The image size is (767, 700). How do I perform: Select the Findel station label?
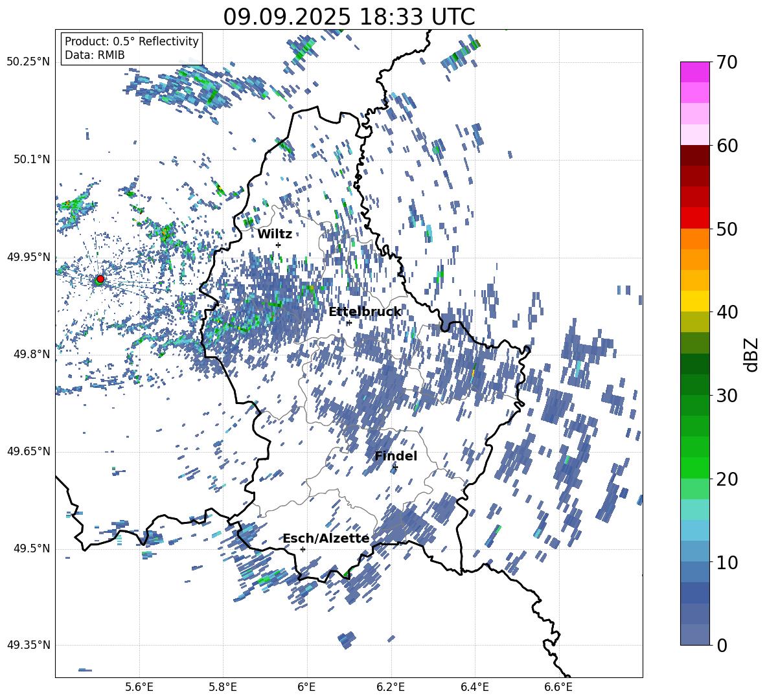tap(396, 456)
